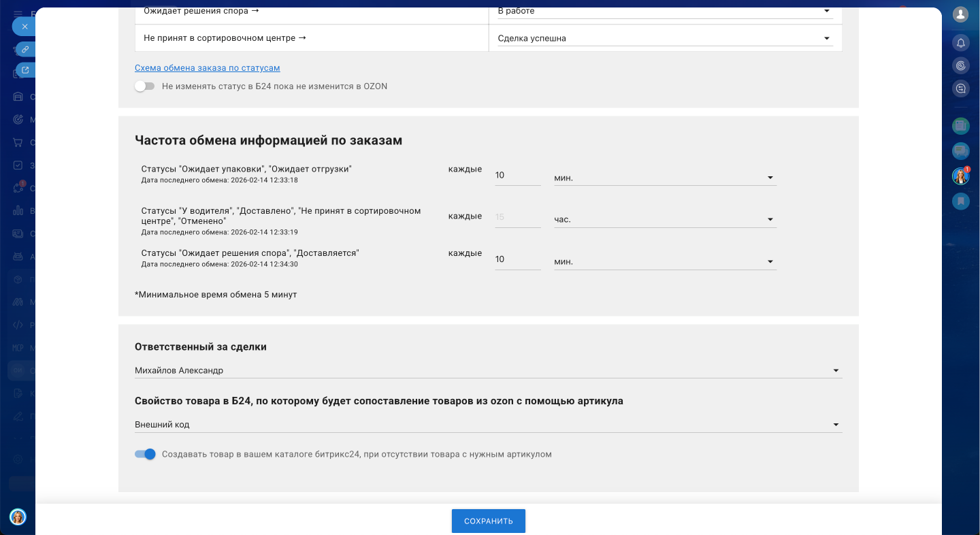Screen dimensions: 980x535
Task: Open the tasks checkmark icon in the sidebar
Action: [18, 165]
